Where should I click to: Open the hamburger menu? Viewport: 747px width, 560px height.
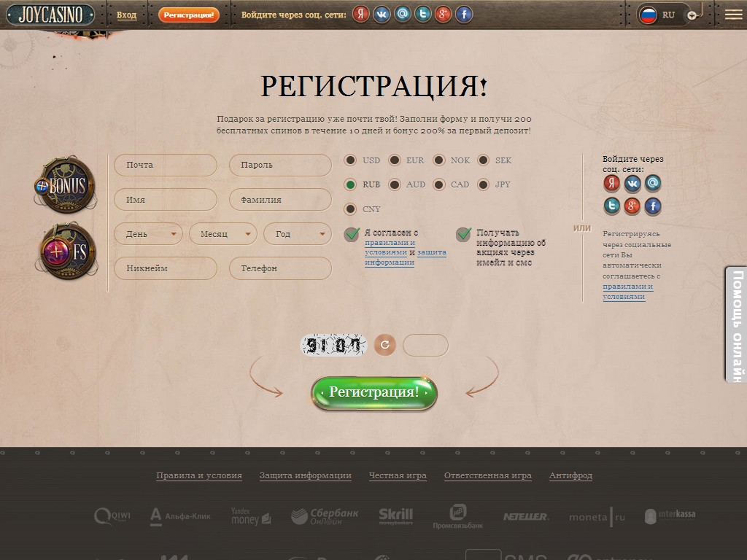733,14
